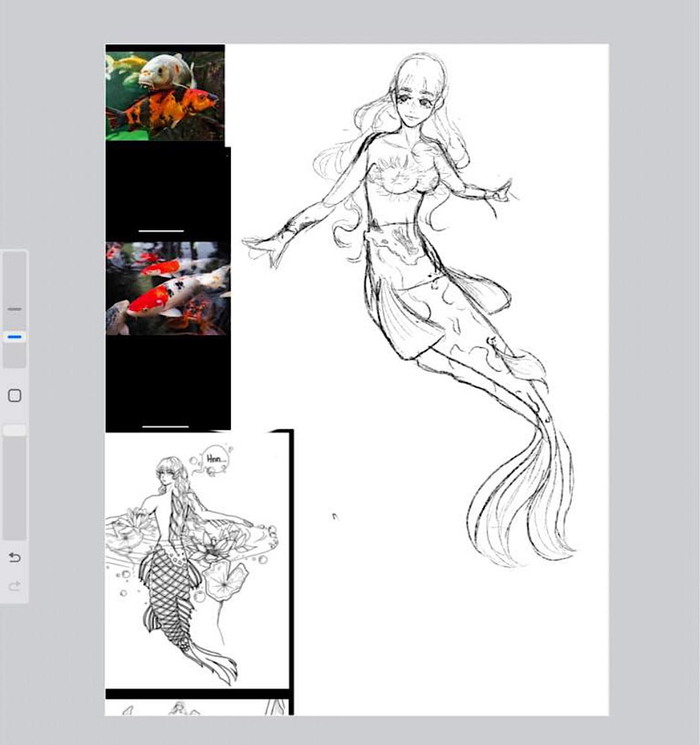The image size is (700, 745).
Task: Click the white opacity slider handle
Action: 14,431
